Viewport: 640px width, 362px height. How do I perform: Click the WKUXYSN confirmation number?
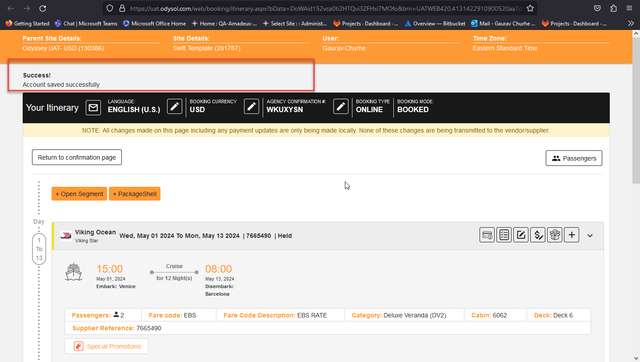point(284,110)
